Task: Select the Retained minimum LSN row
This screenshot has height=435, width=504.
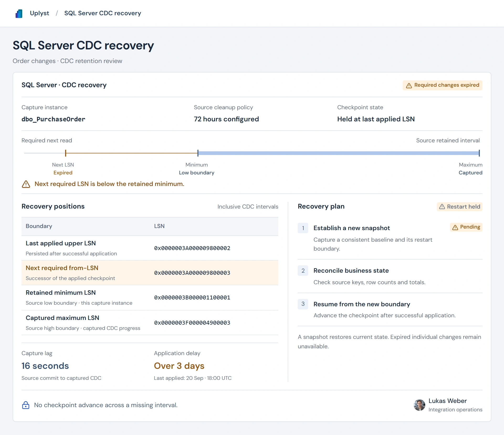Action: pos(150,298)
